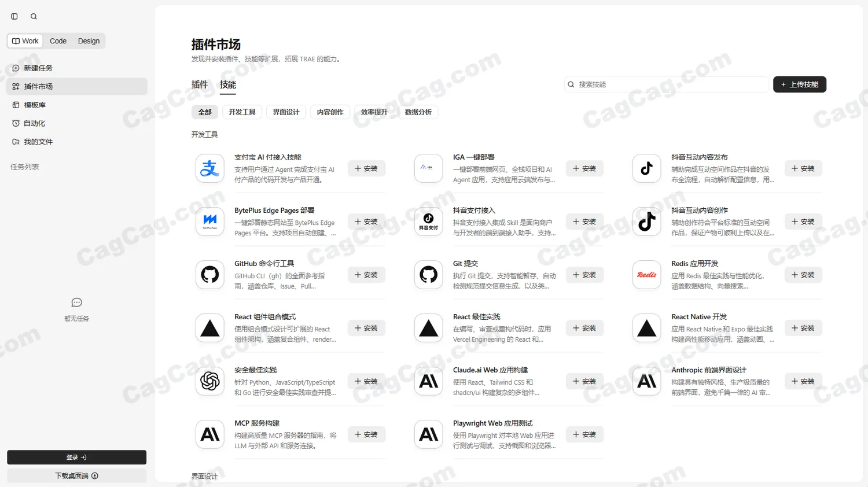Open 新建任务 in the sidebar

(x=77, y=68)
